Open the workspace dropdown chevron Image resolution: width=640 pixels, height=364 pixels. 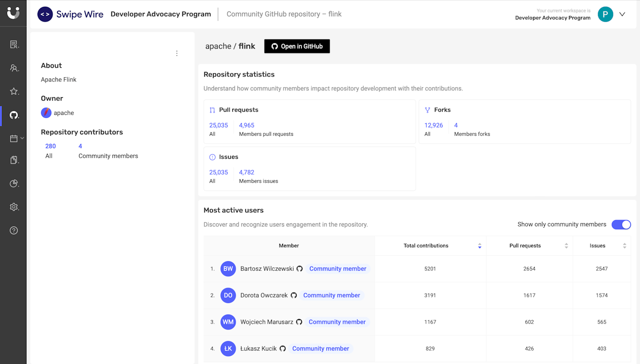pos(622,14)
